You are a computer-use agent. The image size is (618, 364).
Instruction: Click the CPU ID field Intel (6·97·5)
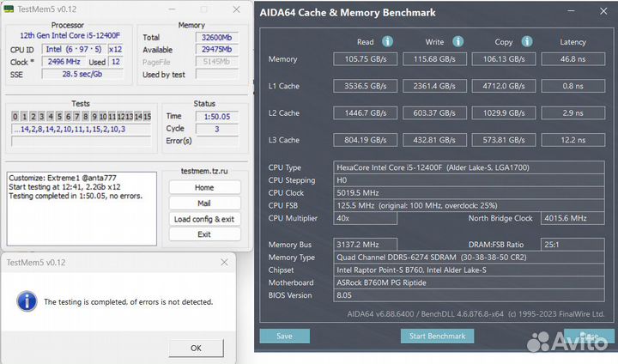coord(74,49)
